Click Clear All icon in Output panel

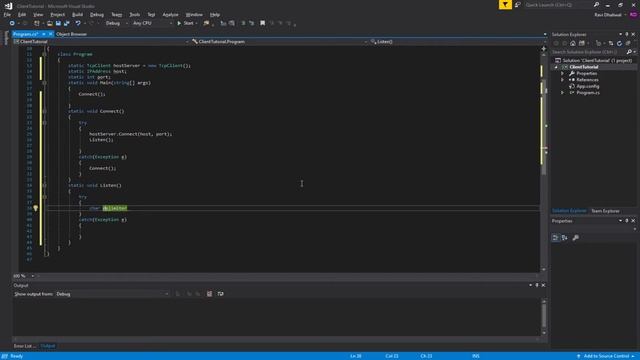click(x=209, y=294)
